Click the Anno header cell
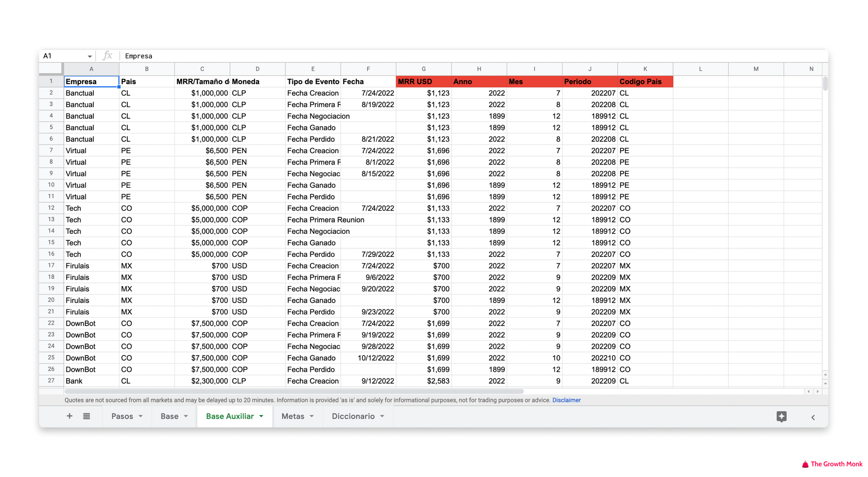 click(479, 82)
